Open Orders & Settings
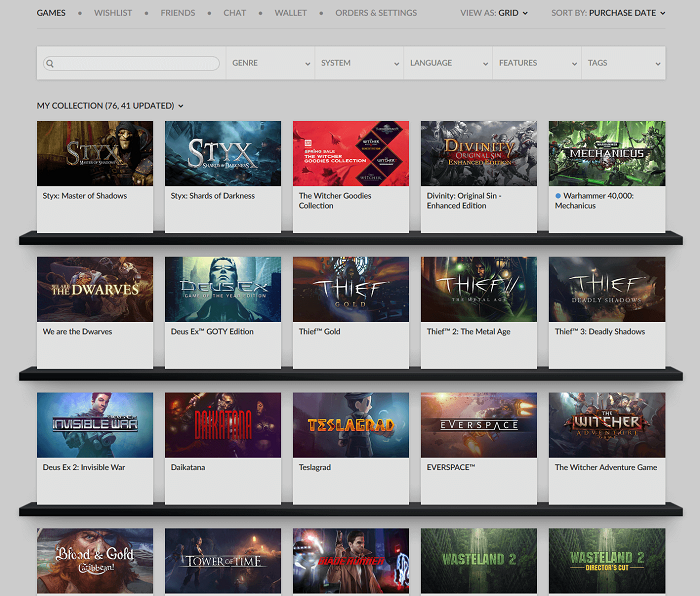 tap(376, 13)
